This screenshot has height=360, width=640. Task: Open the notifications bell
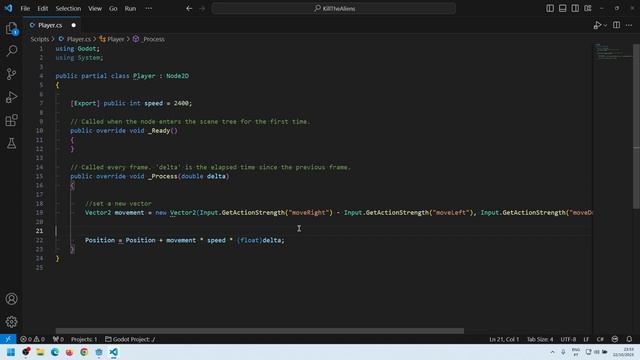(629, 339)
